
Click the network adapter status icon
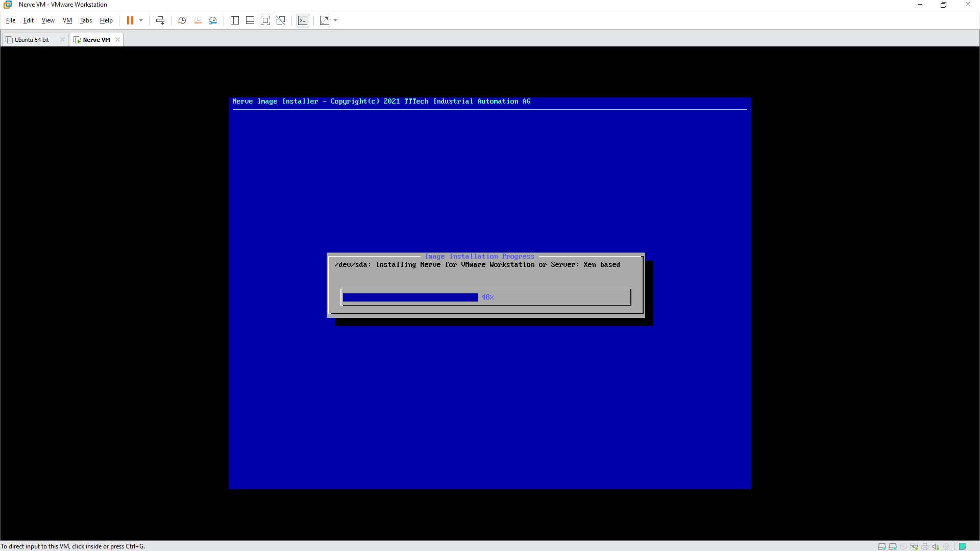coord(914,546)
